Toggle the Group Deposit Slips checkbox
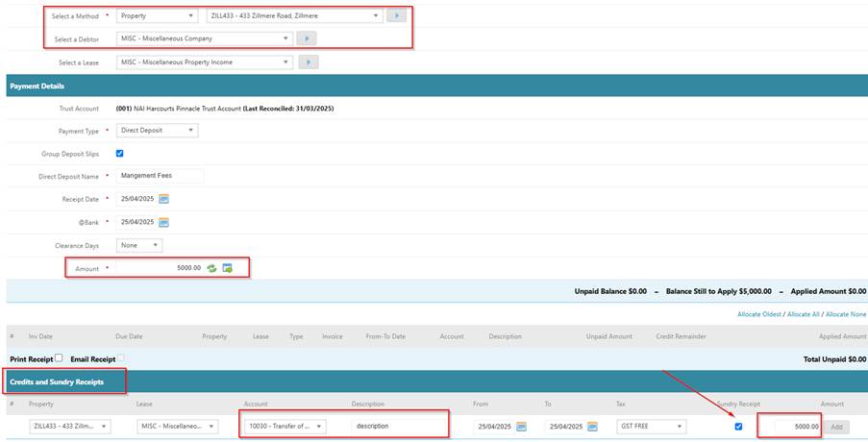 [x=119, y=153]
